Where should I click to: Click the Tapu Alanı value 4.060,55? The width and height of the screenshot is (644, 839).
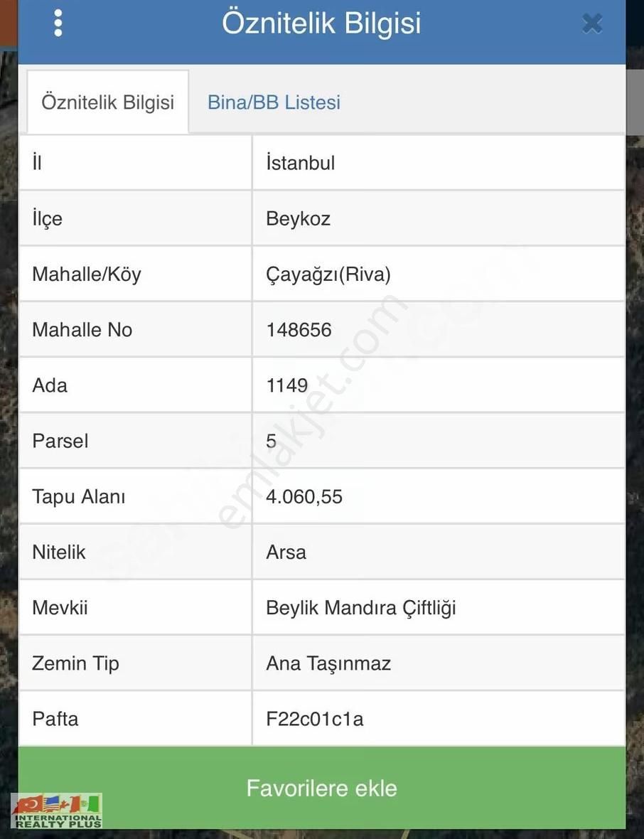pyautogui.click(x=304, y=496)
